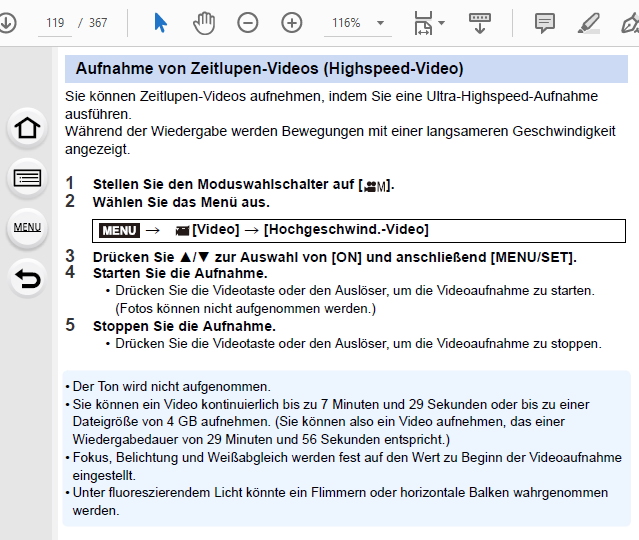Go back using the return arrow button
This screenshot has width=639, height=540.
tap(27, 278)
